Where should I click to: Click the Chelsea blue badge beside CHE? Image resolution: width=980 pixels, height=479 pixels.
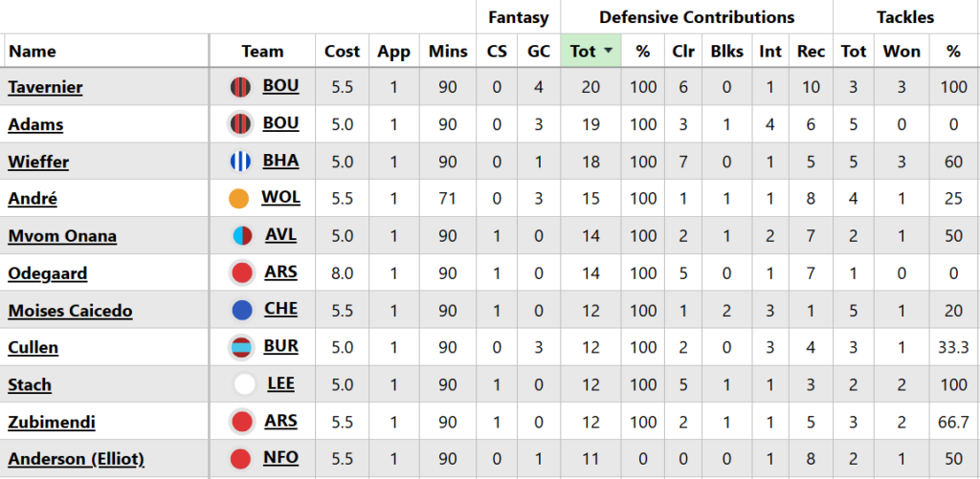point(242,311)
